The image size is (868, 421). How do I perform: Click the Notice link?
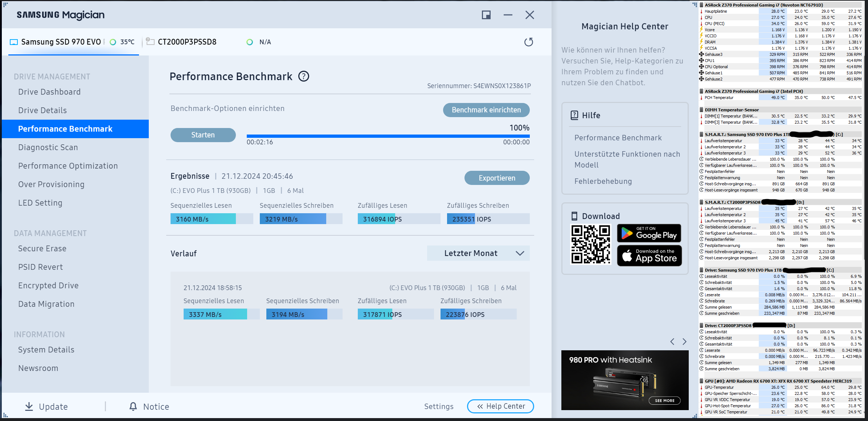156,406
